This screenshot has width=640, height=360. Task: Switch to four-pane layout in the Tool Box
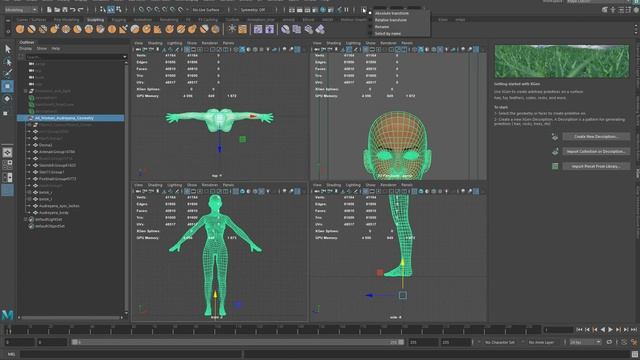[x=8, y=164]
